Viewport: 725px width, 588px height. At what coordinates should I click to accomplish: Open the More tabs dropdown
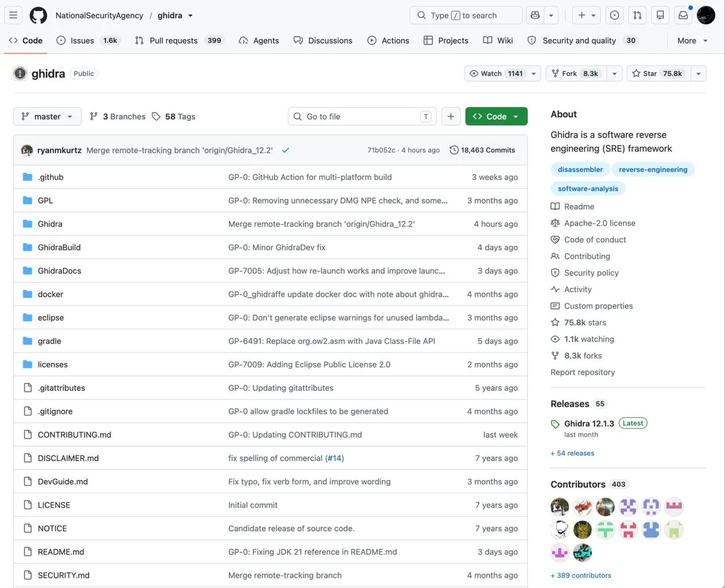[x=692, y=41]
